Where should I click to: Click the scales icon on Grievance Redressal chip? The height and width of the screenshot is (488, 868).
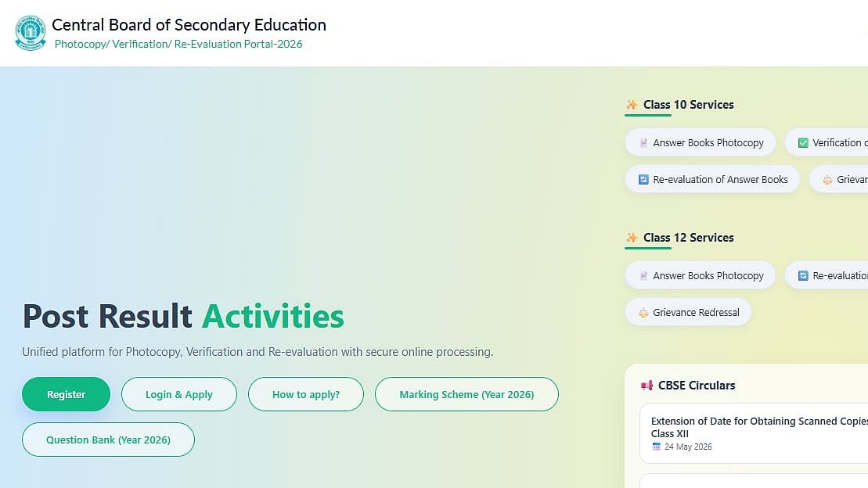[x=643, y=313]
